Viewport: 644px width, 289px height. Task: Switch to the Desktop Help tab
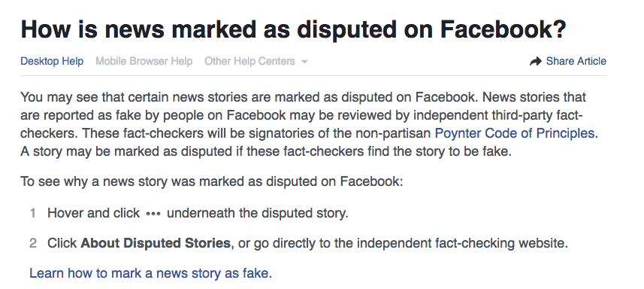coord(52,61)
